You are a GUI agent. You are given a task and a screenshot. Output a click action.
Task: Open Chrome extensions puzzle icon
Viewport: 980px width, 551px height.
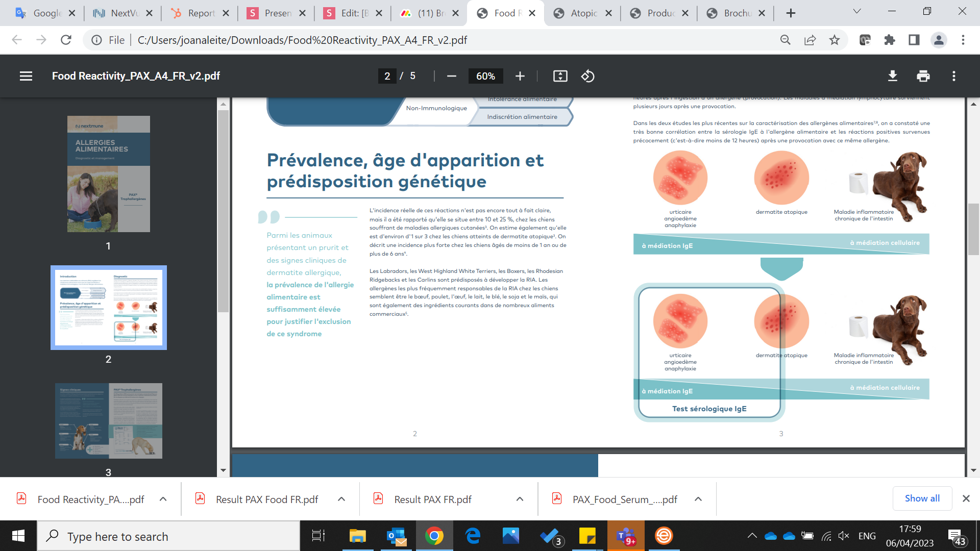pyautogui.click(x=889, y=40)
